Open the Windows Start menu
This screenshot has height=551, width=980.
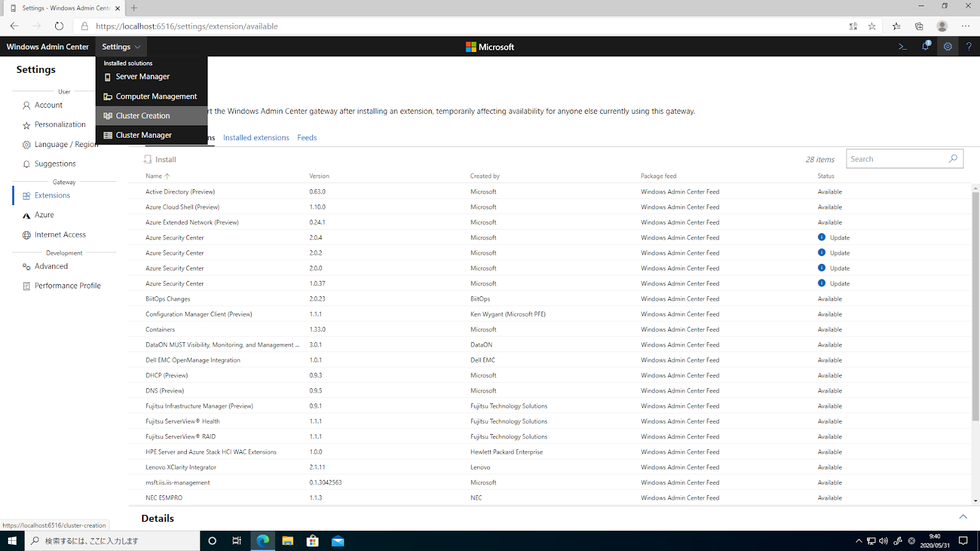[x=12, y=541]
